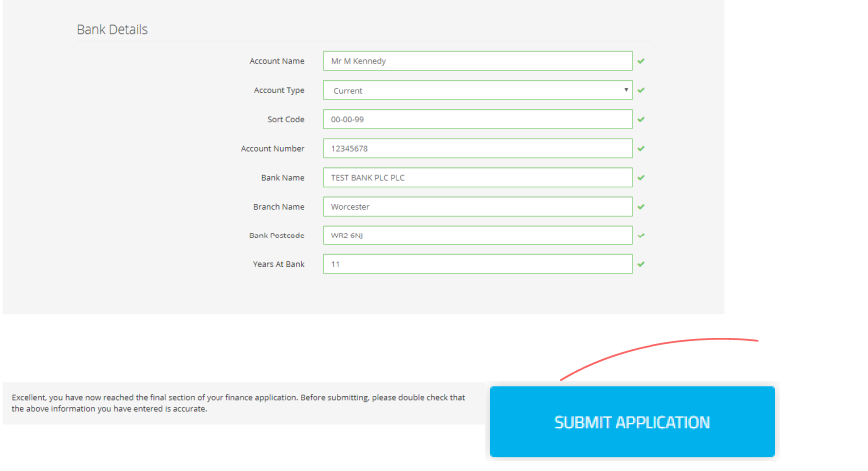Click the Years At Bank field
Image resolution: width=868 pixels, height=471 pixels.
[477, 264]
